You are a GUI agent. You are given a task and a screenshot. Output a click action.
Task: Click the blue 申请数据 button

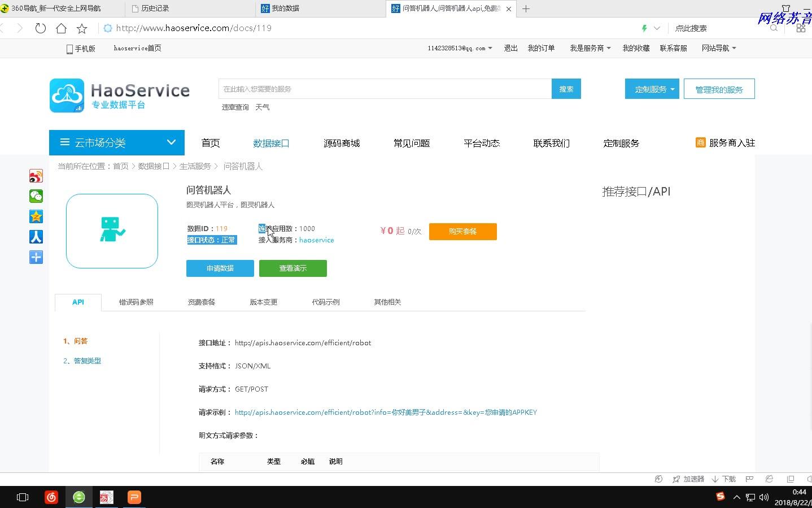point(220,268)
